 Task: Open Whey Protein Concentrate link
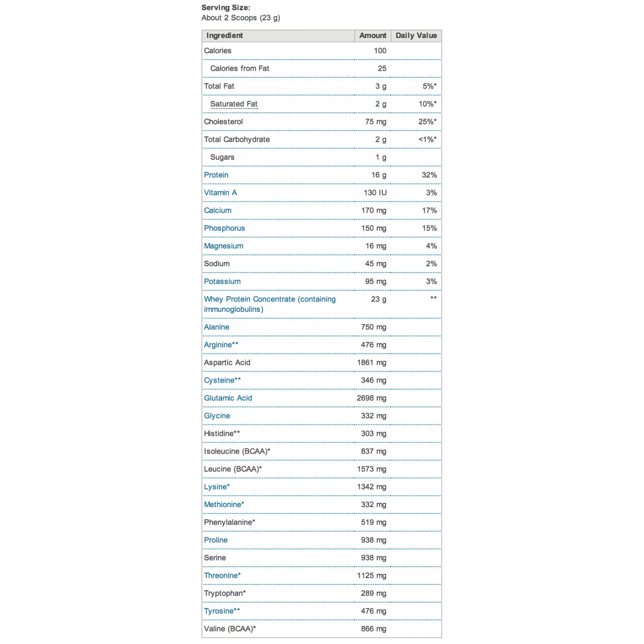click(269, 299)
